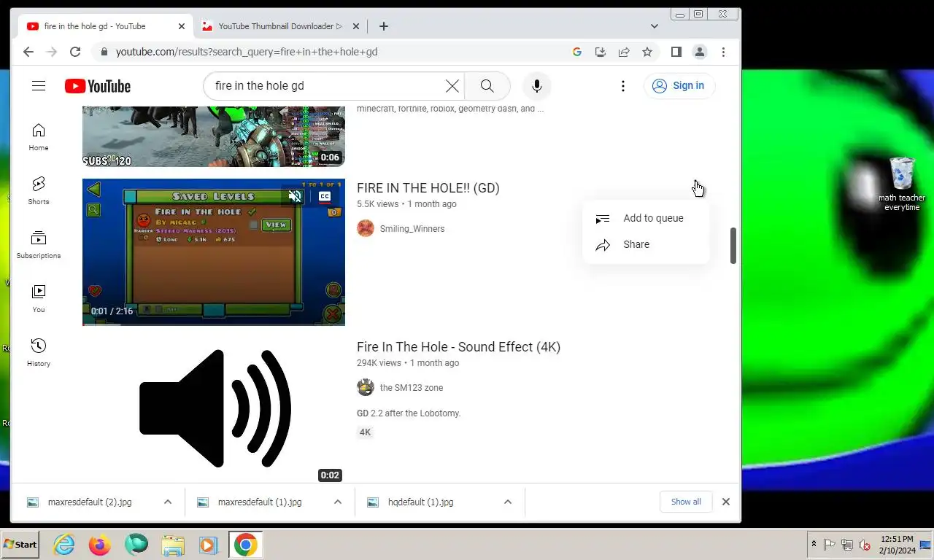Click the Chrome address bar URL
This screenshot has height=560, width=934.
(x=247, y=52)
